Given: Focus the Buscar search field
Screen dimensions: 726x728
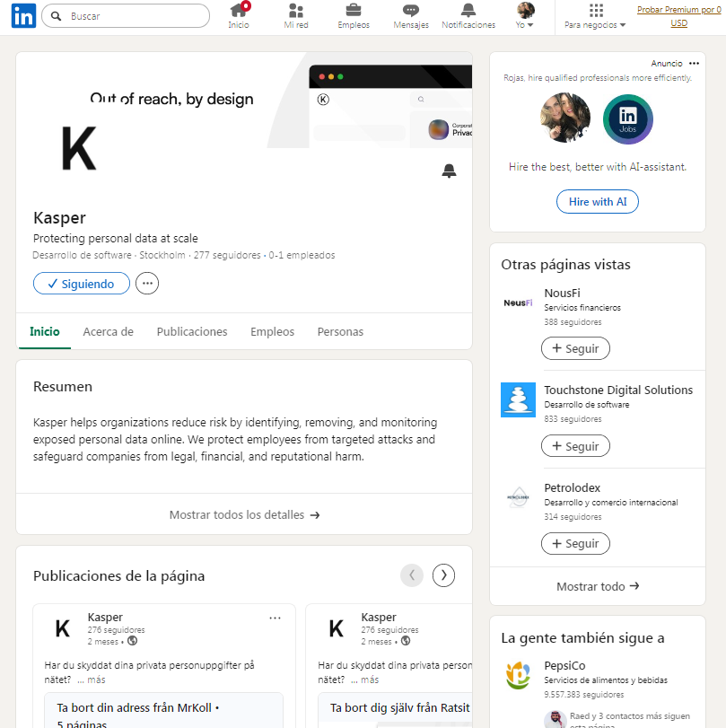Looking at the screenshot, I should tap(126, 16).
